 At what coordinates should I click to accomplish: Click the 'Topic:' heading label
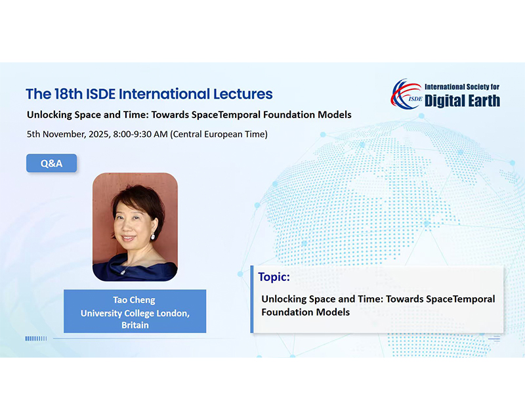click(x=274, y=276)
